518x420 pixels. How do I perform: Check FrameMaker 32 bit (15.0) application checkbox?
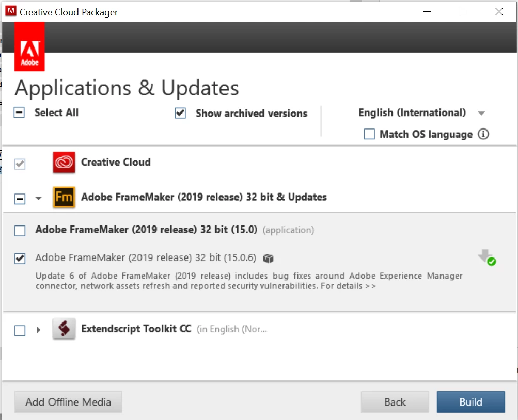coord(20,231)
